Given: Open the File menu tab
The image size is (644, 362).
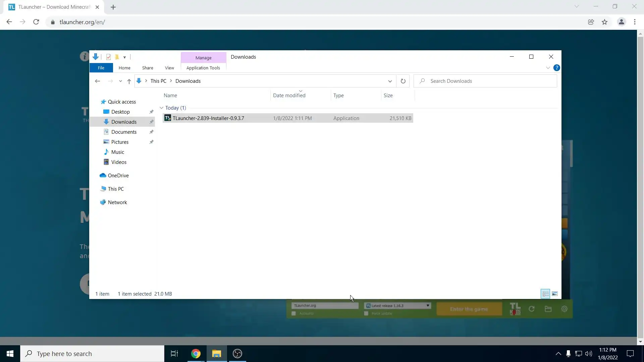Looking at the screenshot, I should pyautogui.click(x=101, y=68).
